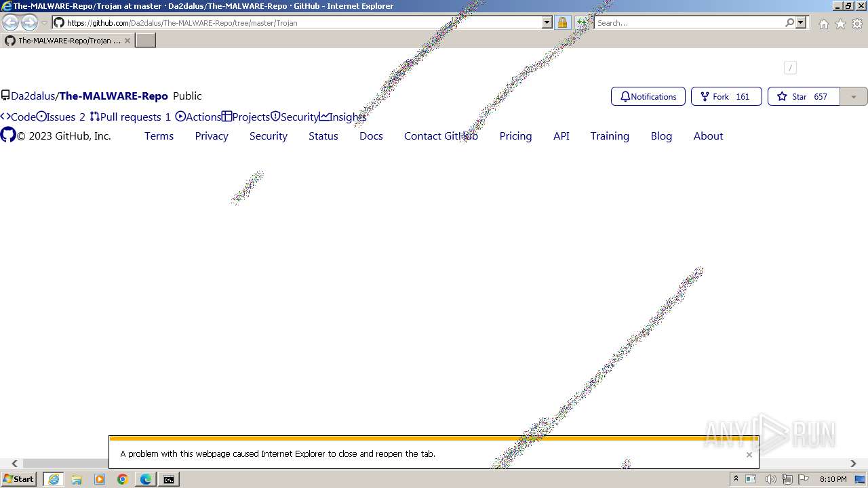Screen dimensions: 868x488
Task: Open a new blank tab
Action: [x=146, y=41]
